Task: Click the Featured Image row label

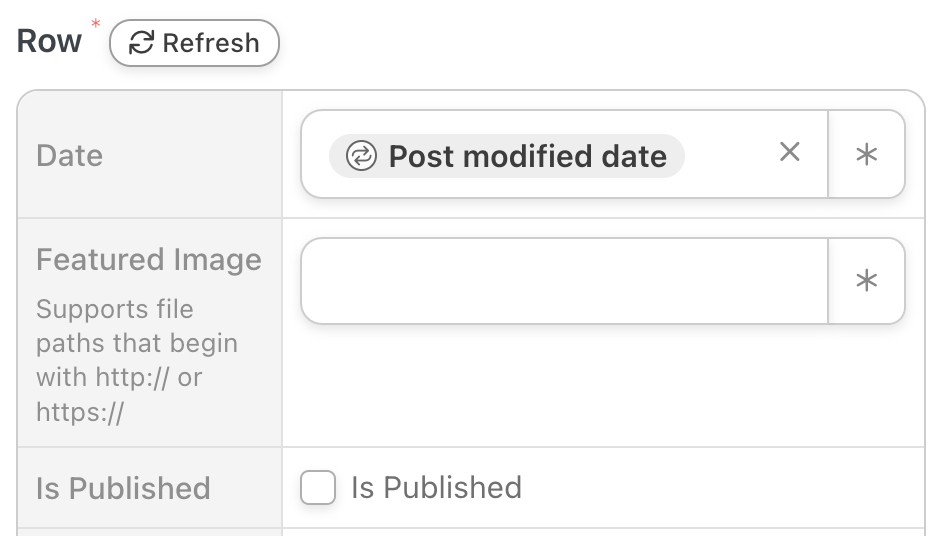Action: (148, 260)
